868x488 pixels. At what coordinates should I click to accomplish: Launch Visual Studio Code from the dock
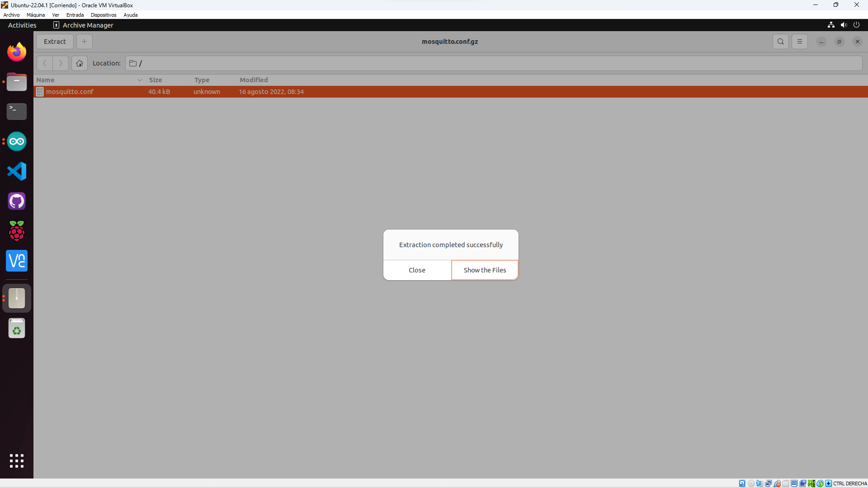point(17,171)
